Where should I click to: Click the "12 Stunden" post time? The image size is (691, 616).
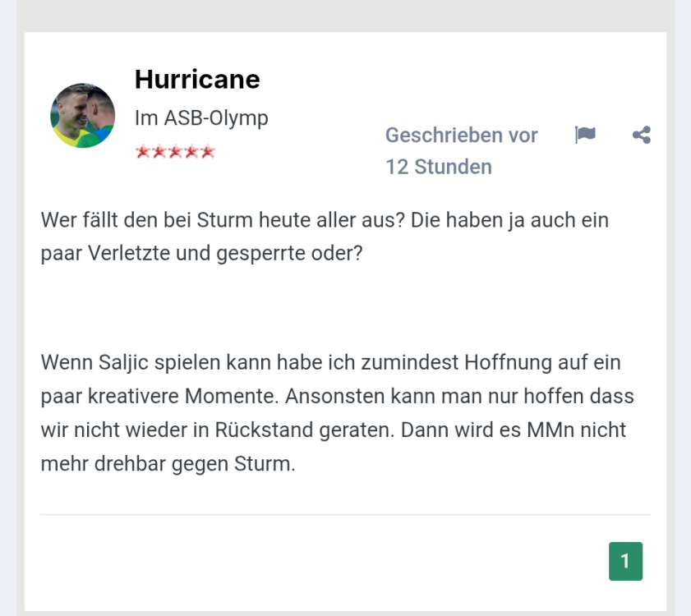click(x=439, y=167)
